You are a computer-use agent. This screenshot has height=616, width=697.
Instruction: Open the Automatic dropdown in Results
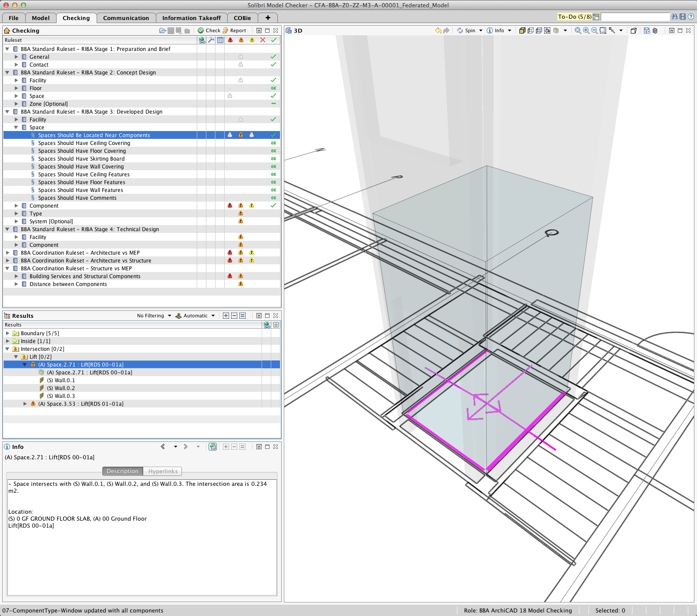pyautogui.click(x=195, y=316)
